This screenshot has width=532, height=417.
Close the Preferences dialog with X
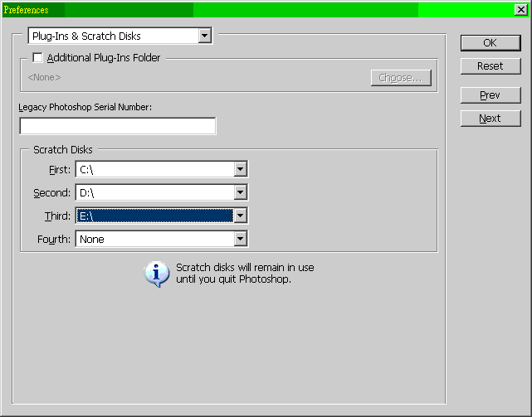(520, 10)
